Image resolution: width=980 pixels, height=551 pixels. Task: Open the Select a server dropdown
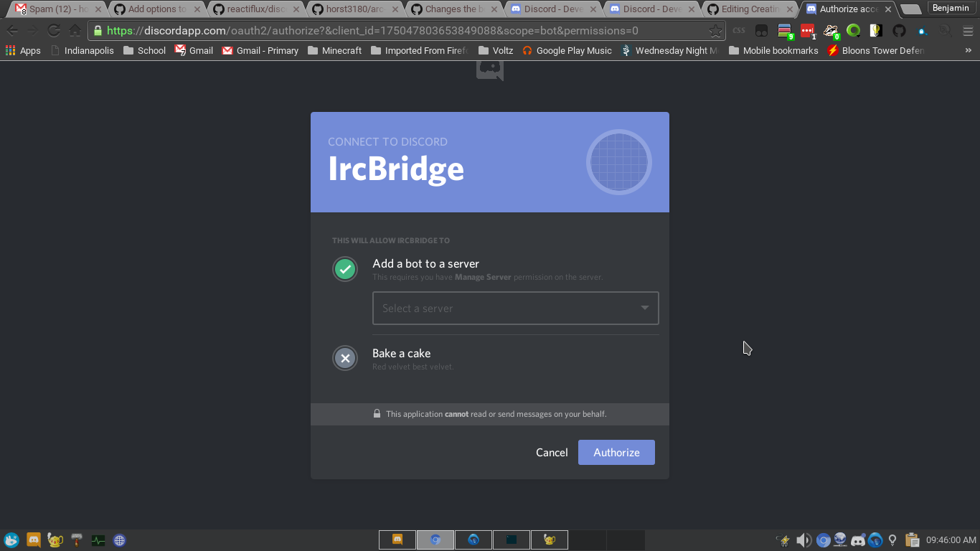515,308
